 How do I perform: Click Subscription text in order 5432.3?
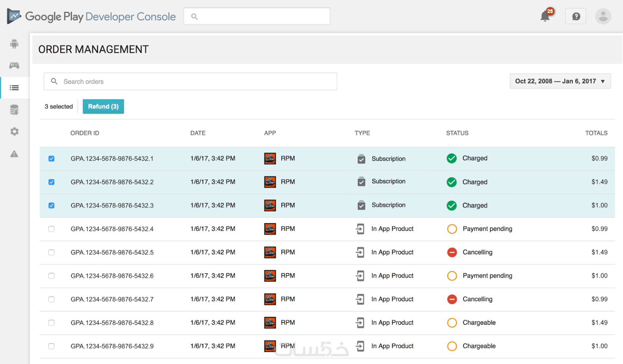[x=389, y=205]
